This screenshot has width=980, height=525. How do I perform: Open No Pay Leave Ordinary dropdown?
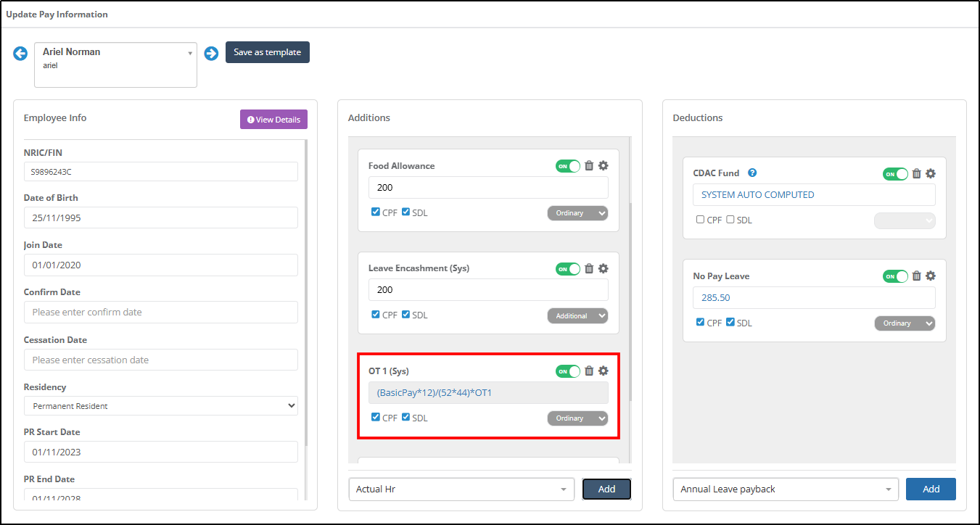click(905, 323)
